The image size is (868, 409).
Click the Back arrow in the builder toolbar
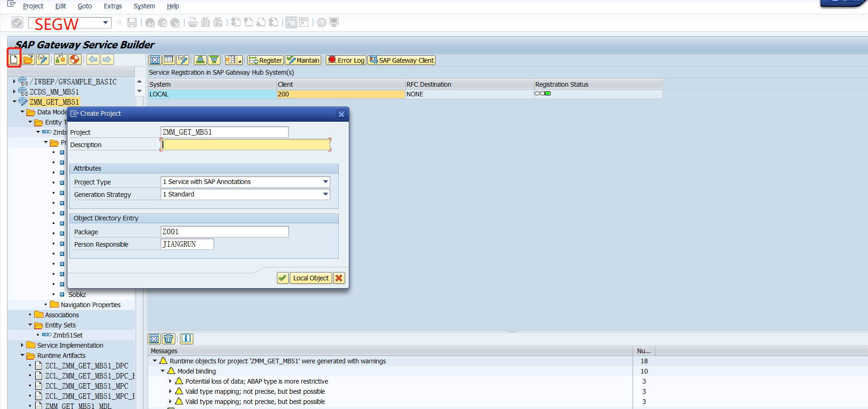(93, 59)
